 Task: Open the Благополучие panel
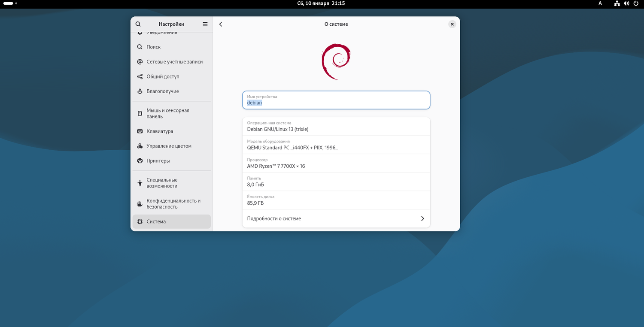click(x=172, y=91)
